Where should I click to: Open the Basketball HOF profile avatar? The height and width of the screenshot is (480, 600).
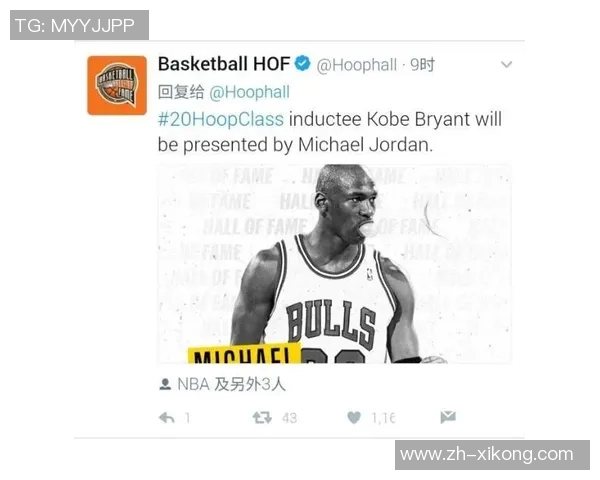(117, 85)
